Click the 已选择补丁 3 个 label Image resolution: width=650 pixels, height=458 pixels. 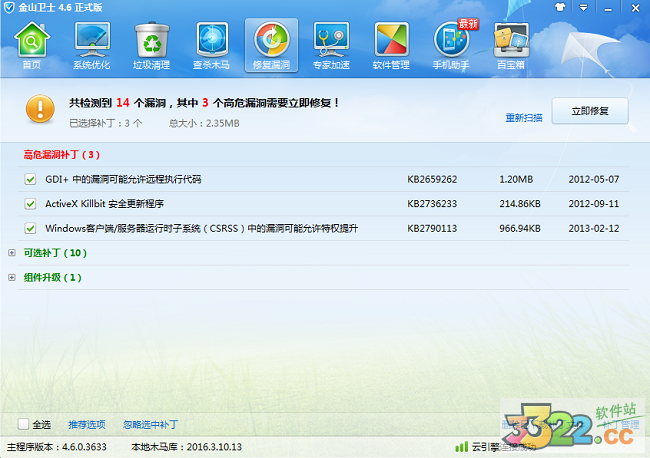(x=106, y=123)
